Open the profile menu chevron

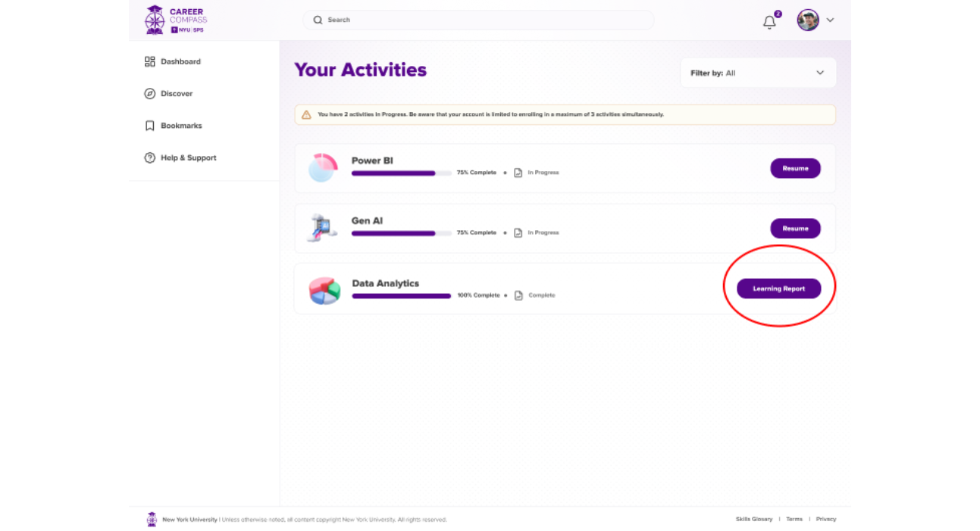[830, 20]
